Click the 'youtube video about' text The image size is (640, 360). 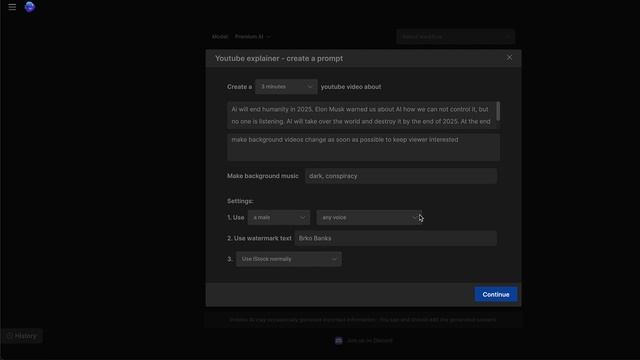tap(351, 87)
